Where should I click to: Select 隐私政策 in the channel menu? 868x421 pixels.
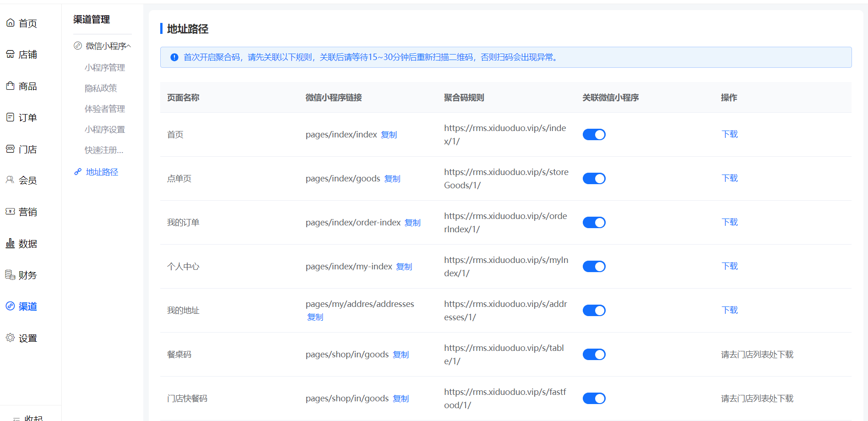[x=101, y=88]
